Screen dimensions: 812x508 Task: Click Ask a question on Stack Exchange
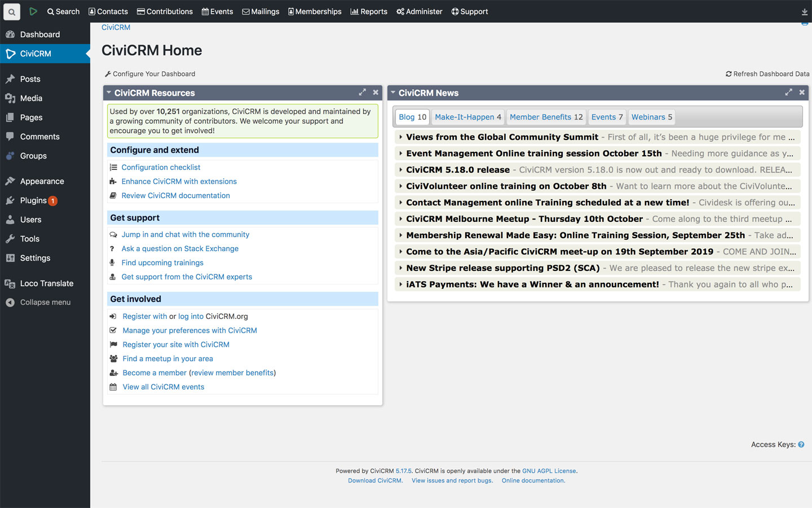[x=180, y=249]
